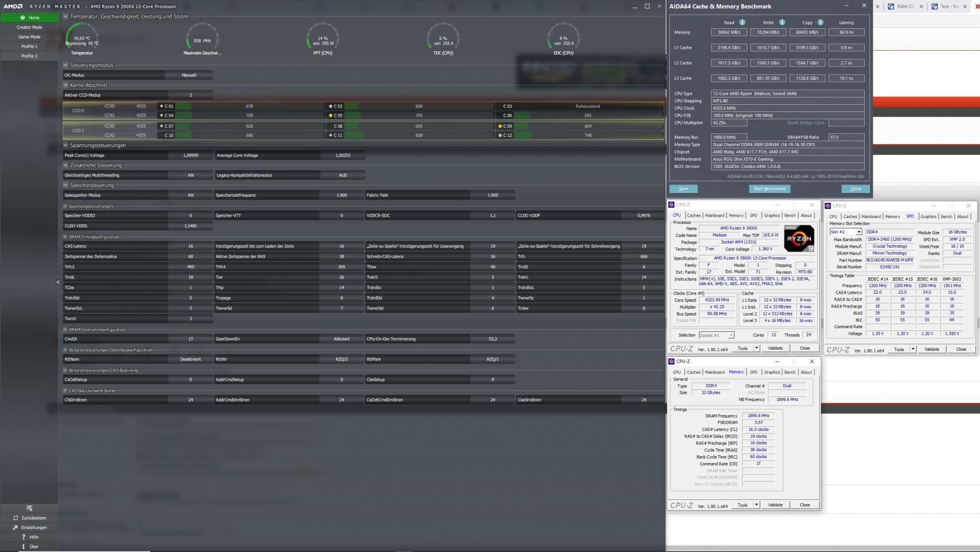Collapse the Steuerungsmodus section
This screenshot has width=980, height=552.
pyautogui.click(x=66, y=65)
